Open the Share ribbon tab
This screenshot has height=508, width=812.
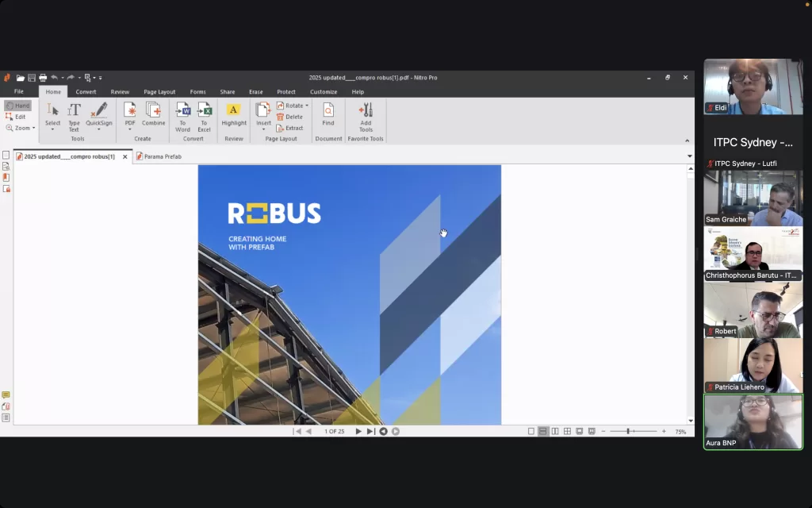pos(228,92)
